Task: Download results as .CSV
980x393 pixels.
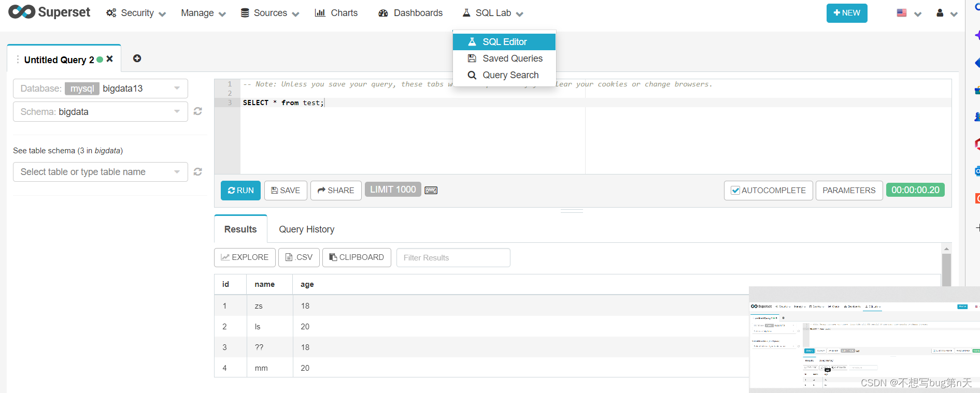Action: pos(299,257)
